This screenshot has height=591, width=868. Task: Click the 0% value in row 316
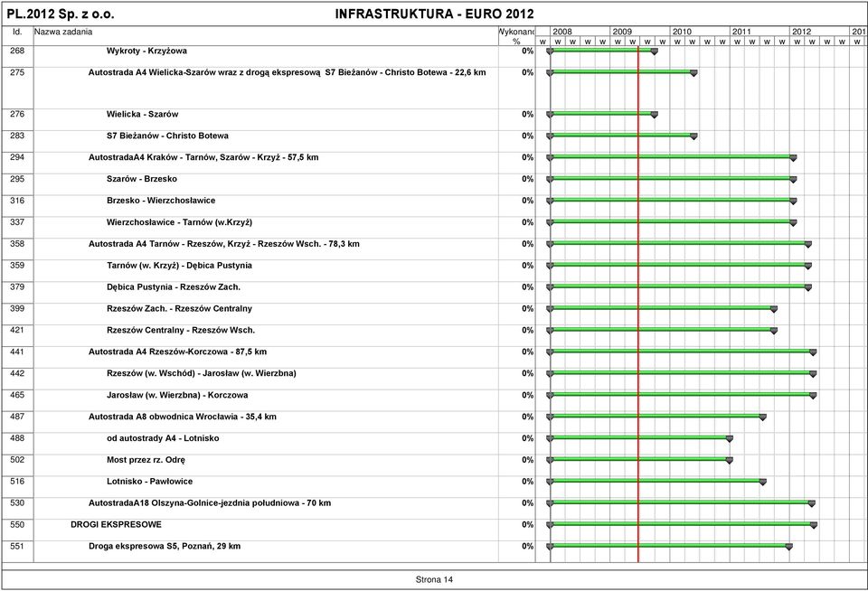527,201
